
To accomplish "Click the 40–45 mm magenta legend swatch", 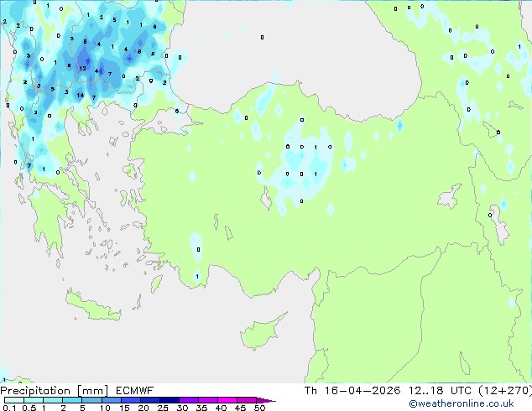I will [x=227, y=400].
